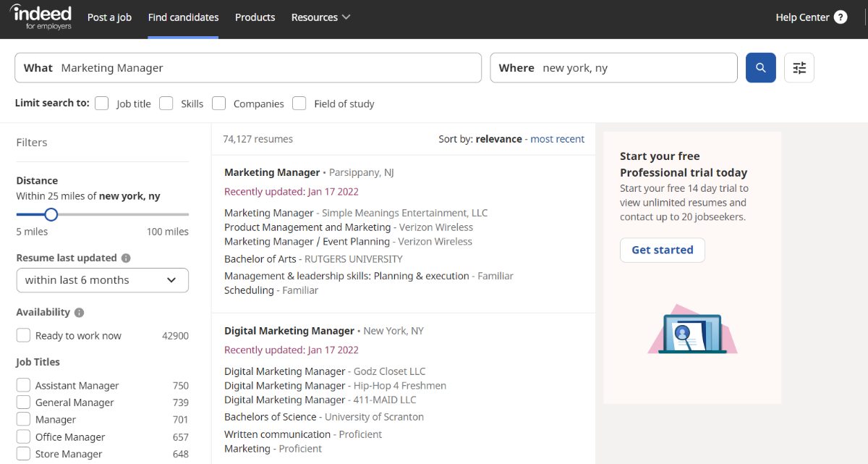Screen dimensions: 868x464
Task: Click the Help Center question mark icon
Action: click(841, 17)
